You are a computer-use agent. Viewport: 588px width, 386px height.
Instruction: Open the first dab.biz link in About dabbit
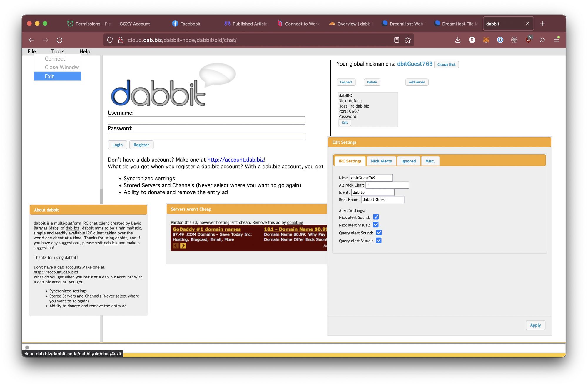coord(72,228)
